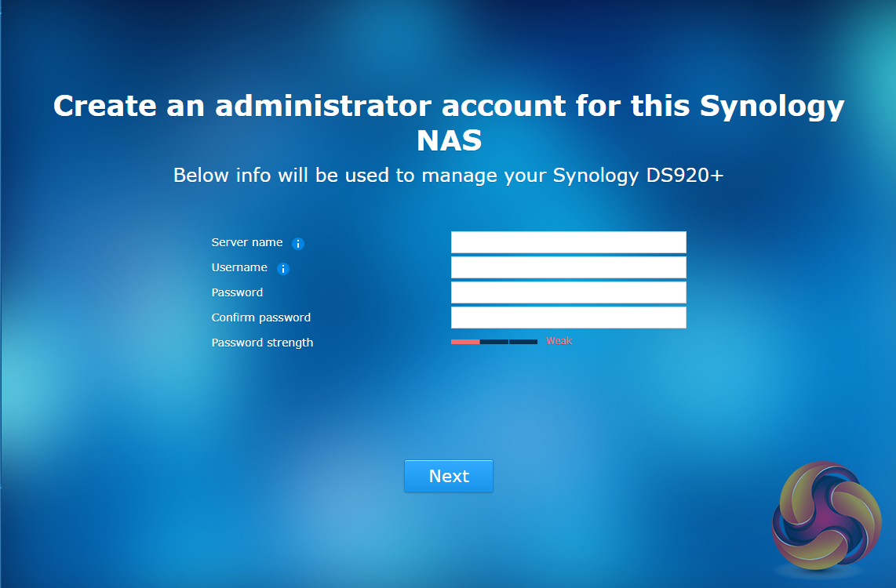Focus the Username input field

[569, 267]
